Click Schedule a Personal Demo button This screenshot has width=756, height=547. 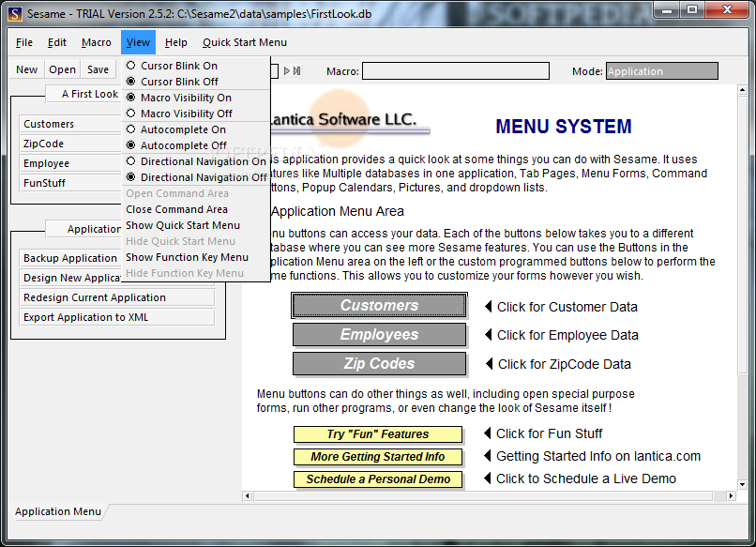pyautogui.click(x=378, y=479)
